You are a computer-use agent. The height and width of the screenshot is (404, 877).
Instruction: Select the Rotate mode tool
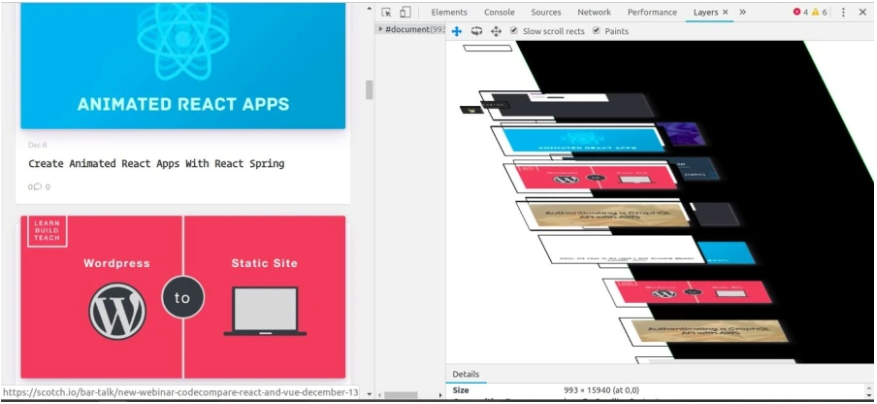click(477, 31)
